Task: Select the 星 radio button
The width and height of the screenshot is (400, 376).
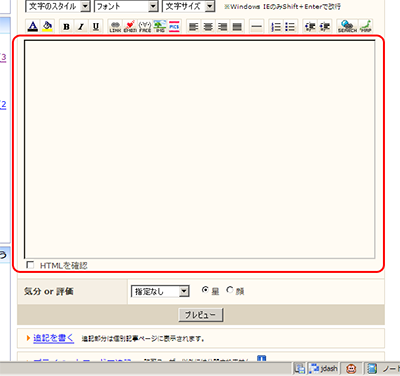Action: [205, 290]
